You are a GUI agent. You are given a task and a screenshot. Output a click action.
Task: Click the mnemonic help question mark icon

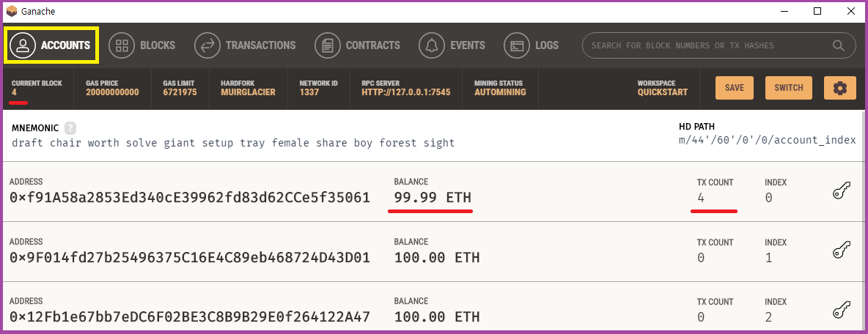click(x=70, y=128)
